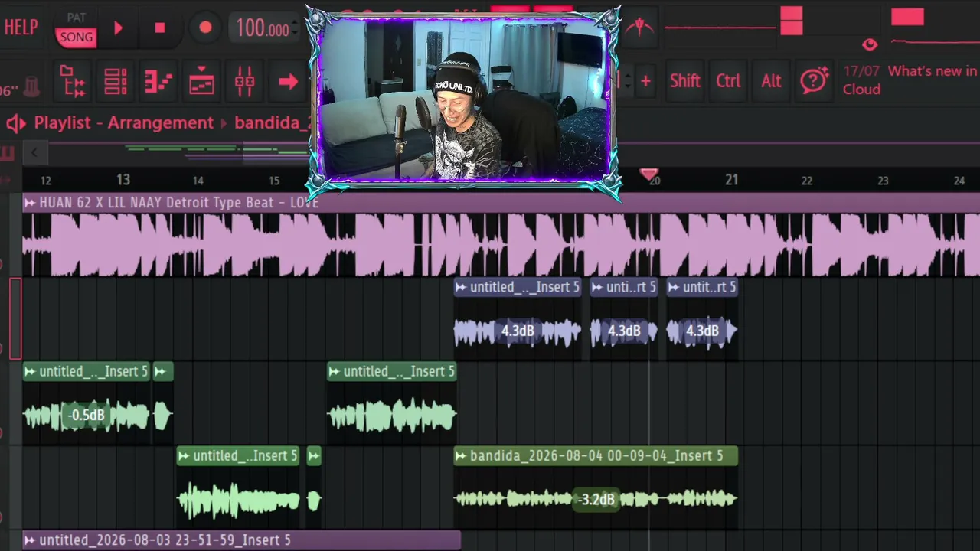Open the What's new in news link

point(933,71)
